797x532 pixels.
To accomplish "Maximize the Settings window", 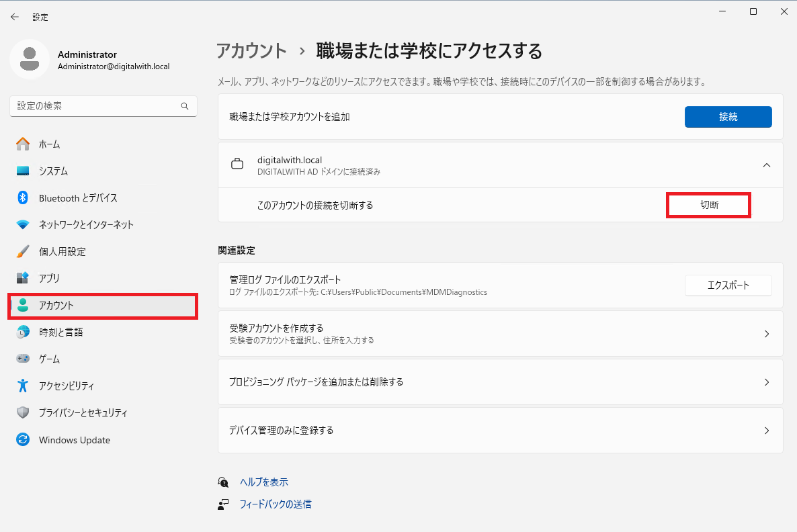I will (x=753, y=11).
